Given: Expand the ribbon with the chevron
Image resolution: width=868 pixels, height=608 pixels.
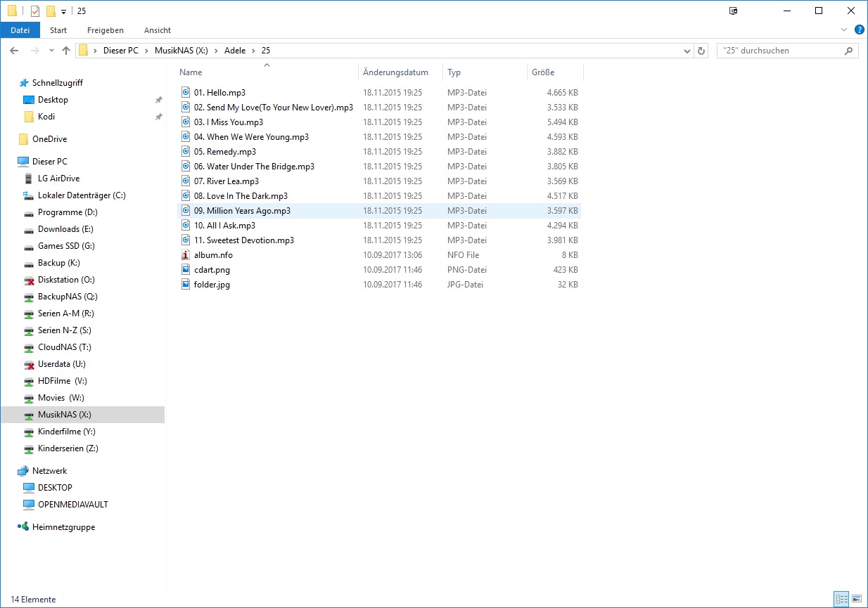Looking at the screenshot, I should click(845, 30).
